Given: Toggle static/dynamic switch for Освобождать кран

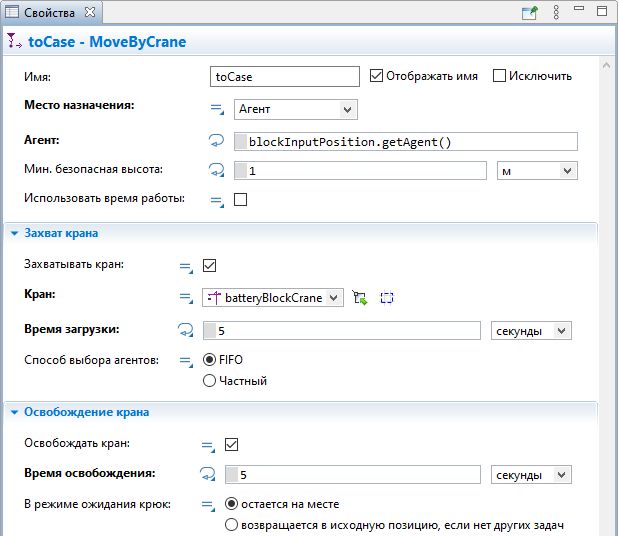Looking at the screenshot, I should (208, 447).
